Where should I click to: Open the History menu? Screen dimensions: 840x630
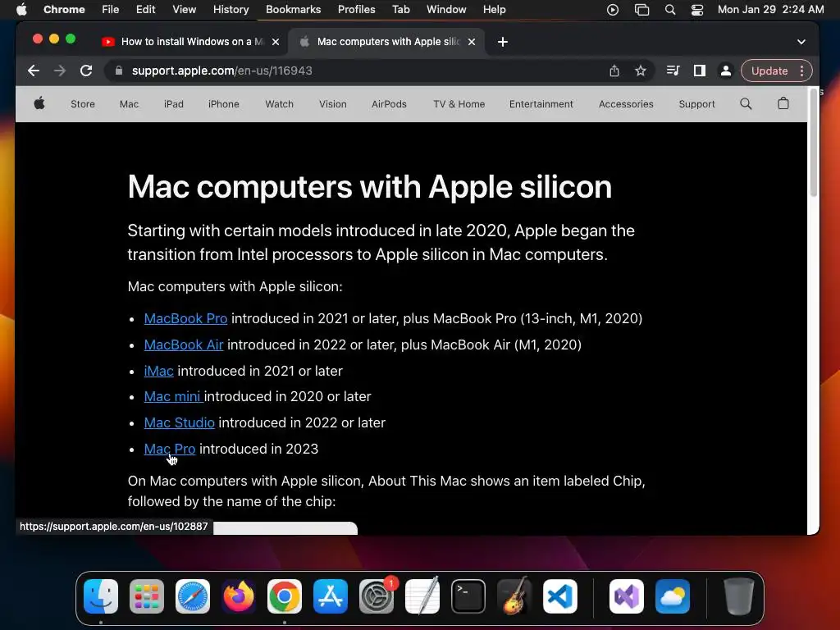(x=231, y=10)
